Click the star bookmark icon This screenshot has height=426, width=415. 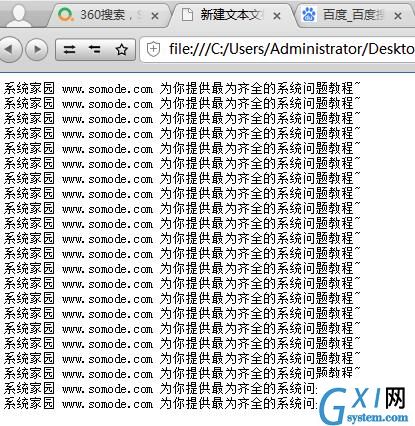click(x=121, y=50)
